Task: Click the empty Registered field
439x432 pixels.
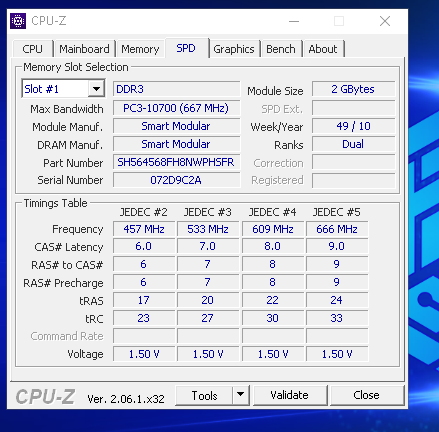Action: pos(353,180)
